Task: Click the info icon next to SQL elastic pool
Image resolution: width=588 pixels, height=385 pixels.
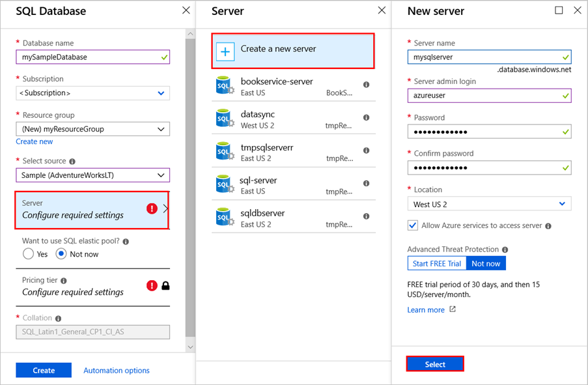Action: [126, 242]
